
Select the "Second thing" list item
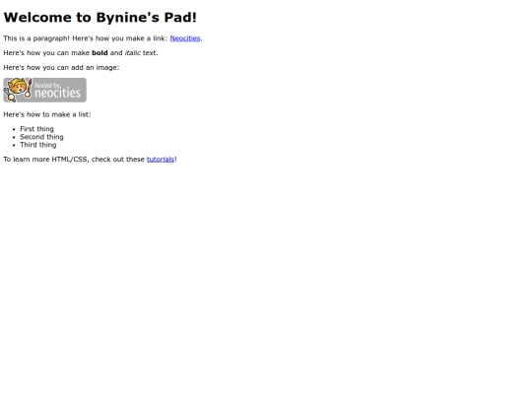point(41,137)
